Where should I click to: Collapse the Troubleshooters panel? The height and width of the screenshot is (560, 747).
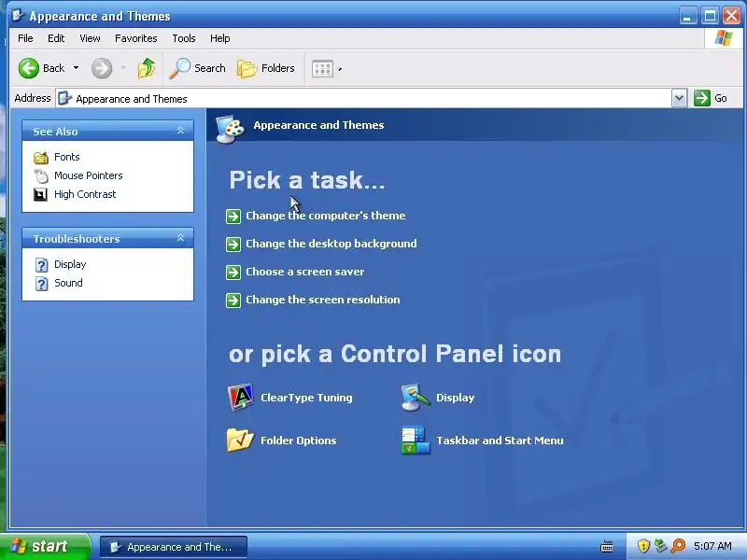point(180,238)
